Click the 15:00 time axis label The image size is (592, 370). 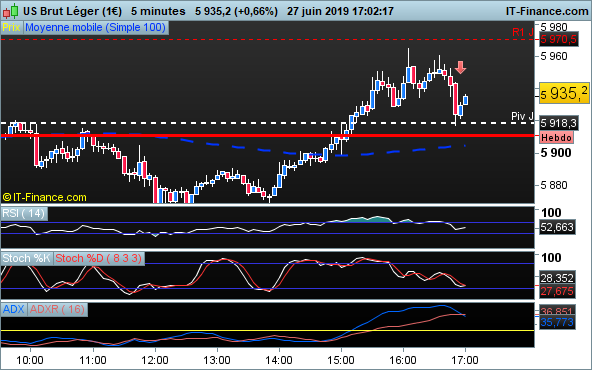pyautogui.click(x=341, y=360)
